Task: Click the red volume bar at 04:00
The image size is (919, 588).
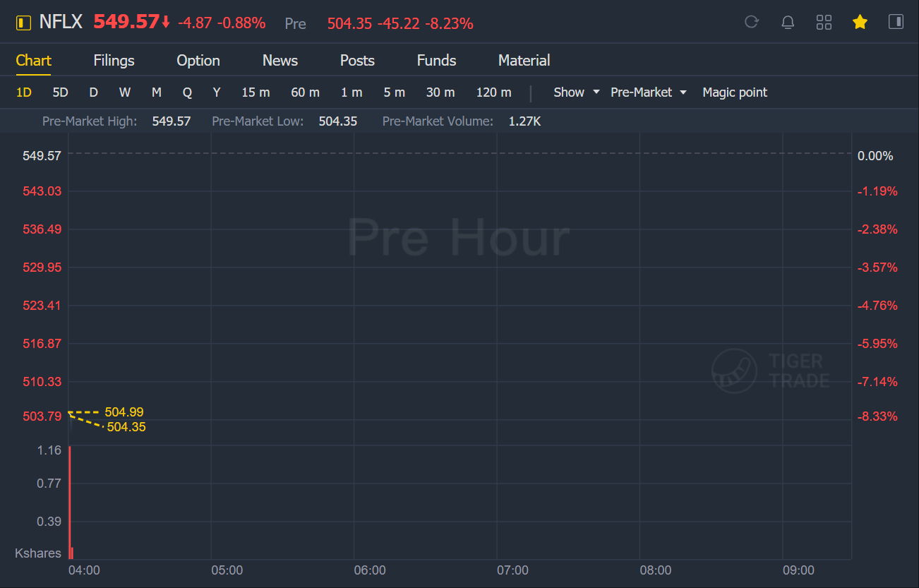Action: tap(69, 502)
